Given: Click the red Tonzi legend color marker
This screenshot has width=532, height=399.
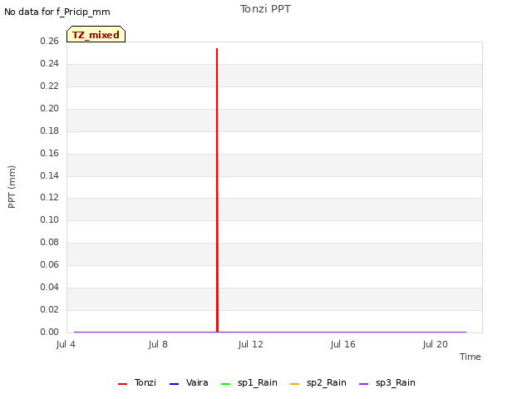Looking at the screenshot, I should pos(122,384).
